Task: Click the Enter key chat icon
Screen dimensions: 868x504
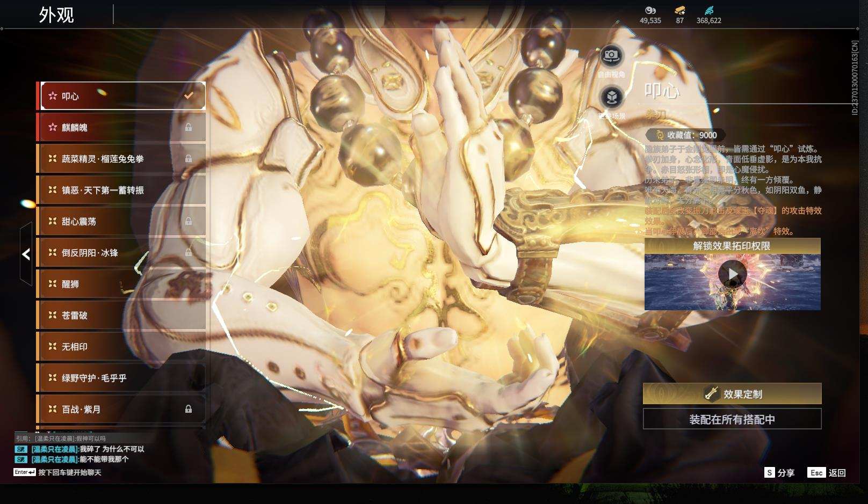Action: click(25, 472)
